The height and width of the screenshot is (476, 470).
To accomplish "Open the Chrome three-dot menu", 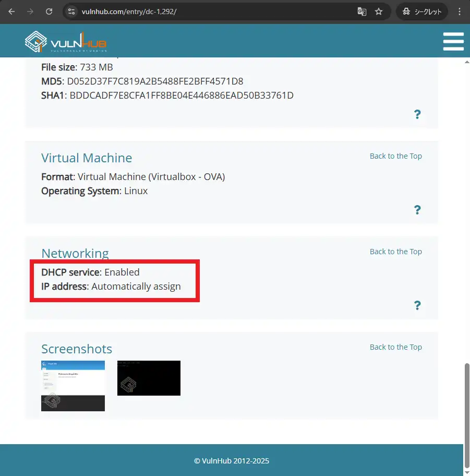I will tap(459, 11).
